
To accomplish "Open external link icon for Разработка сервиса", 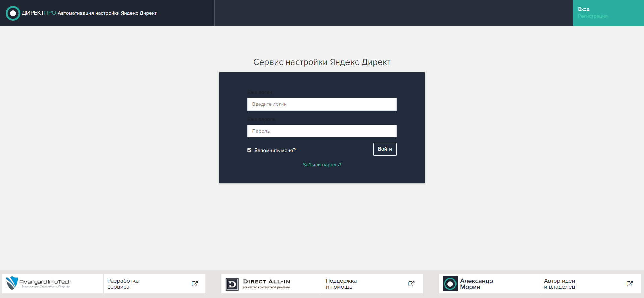I will (x=195, y=284).
